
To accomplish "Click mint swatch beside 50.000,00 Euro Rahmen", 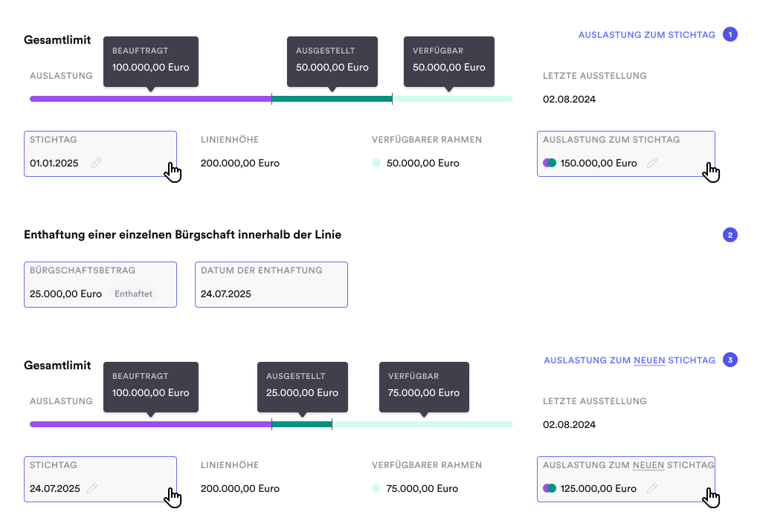I will [x=376, y=163].
